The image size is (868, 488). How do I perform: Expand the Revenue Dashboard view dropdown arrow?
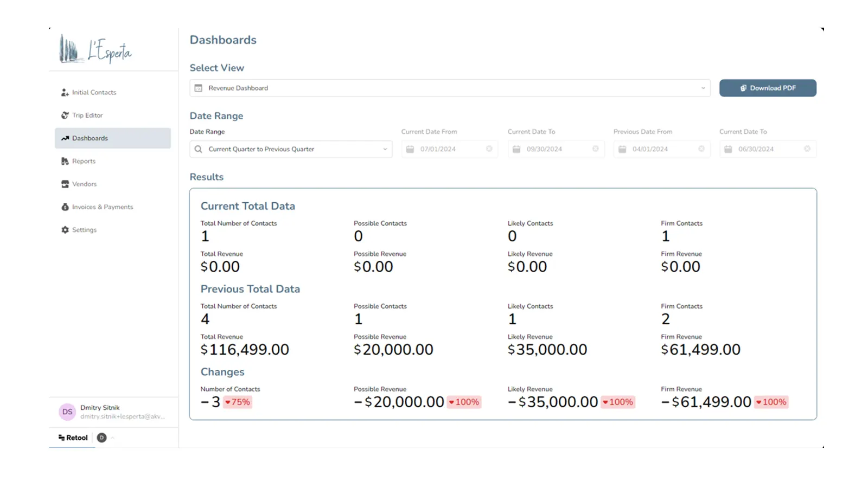click(703, 88)
